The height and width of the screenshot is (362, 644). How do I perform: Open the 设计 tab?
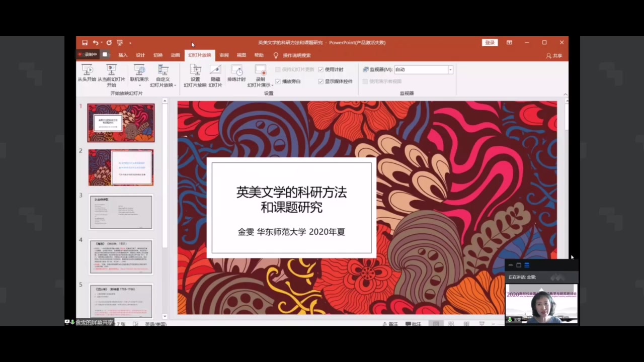(x=140, y=55)
